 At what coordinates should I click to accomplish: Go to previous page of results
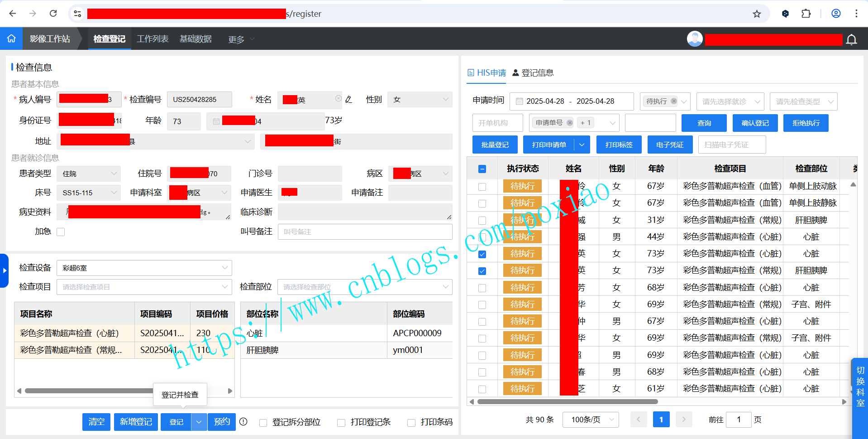pyautogui.click(x=639, y=420)
